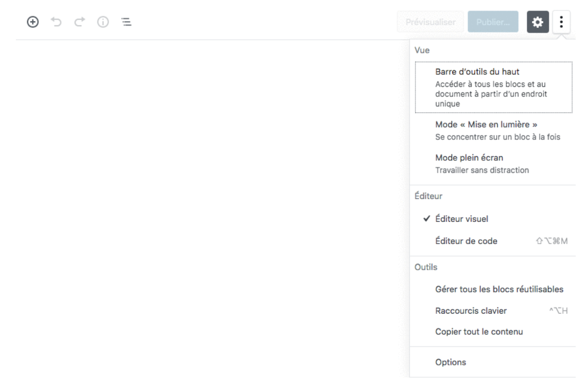Open Gérer tous les blocs réutilisables
This screenshot has width=588, height=379.
[x=499, y=289]
